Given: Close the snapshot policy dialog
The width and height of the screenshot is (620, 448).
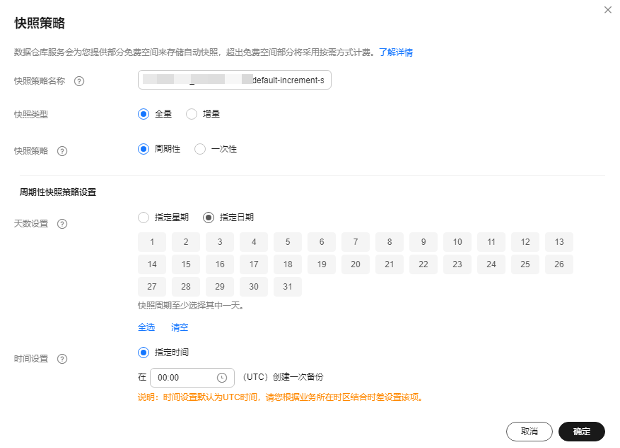Looking at the screenshot, I should point(608,10).
